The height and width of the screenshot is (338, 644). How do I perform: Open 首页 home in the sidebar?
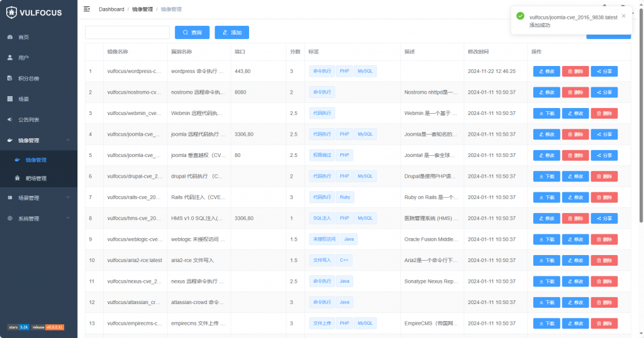point(23,37)
